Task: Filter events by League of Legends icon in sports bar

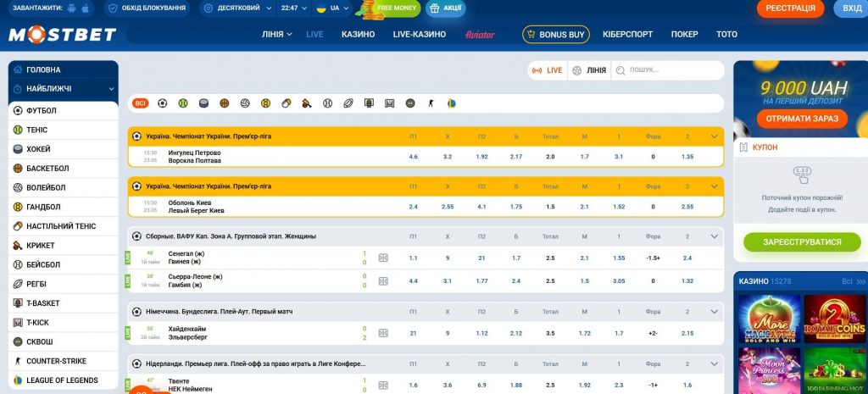Action: click(x=452, y=103)
